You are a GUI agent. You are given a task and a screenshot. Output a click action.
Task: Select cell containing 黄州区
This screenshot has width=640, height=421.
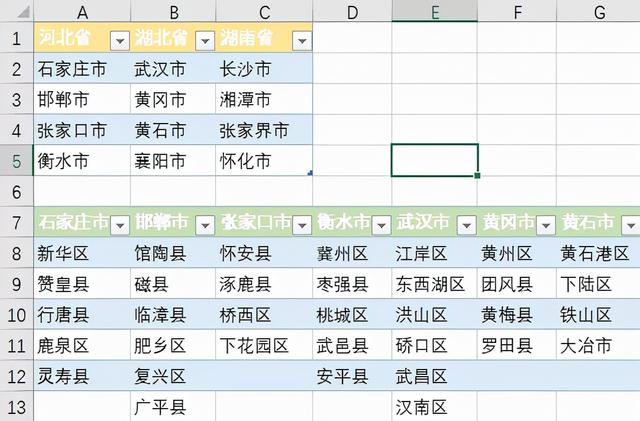point(517,253)
